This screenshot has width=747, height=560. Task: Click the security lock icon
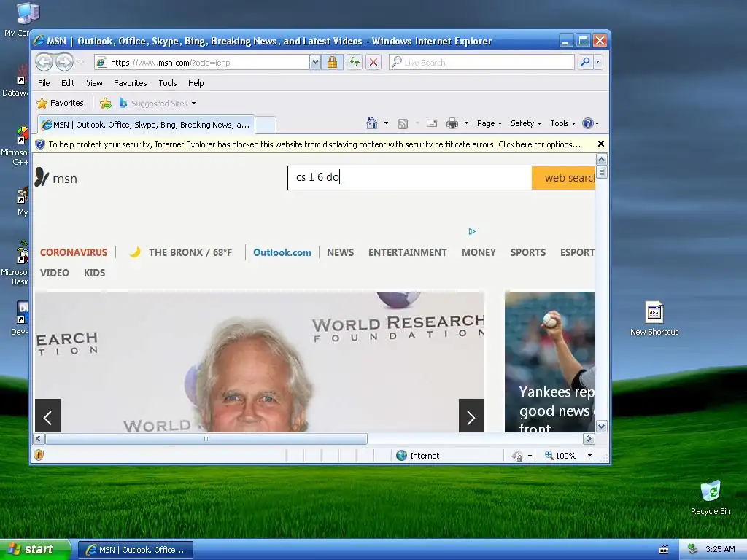(332, 63)
